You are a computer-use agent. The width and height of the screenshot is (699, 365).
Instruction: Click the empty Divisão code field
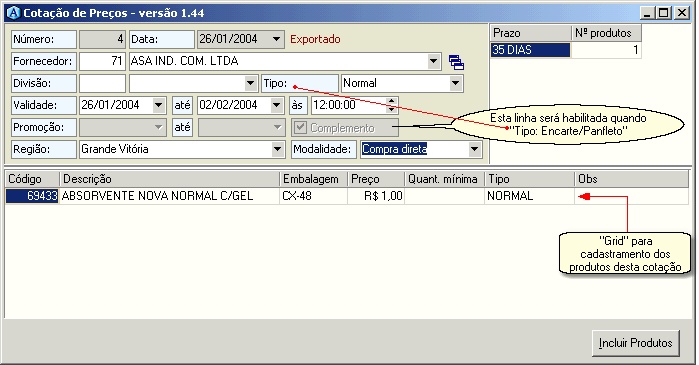click(102, 83)
